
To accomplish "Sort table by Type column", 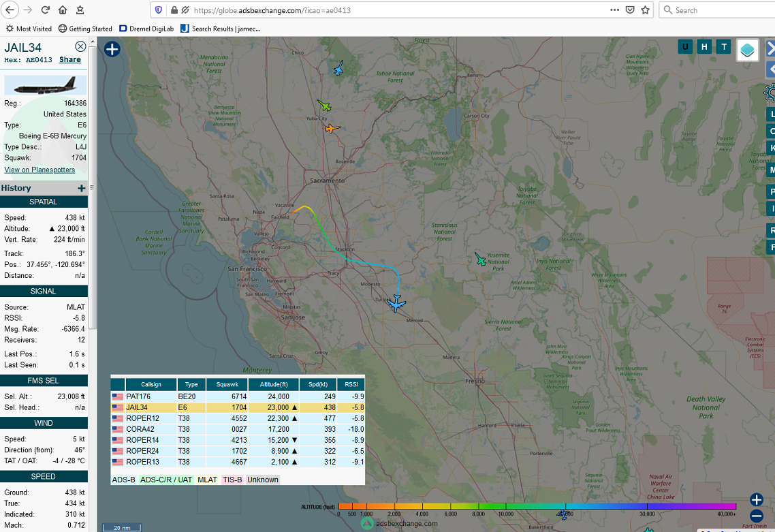I will pos(191,384).
